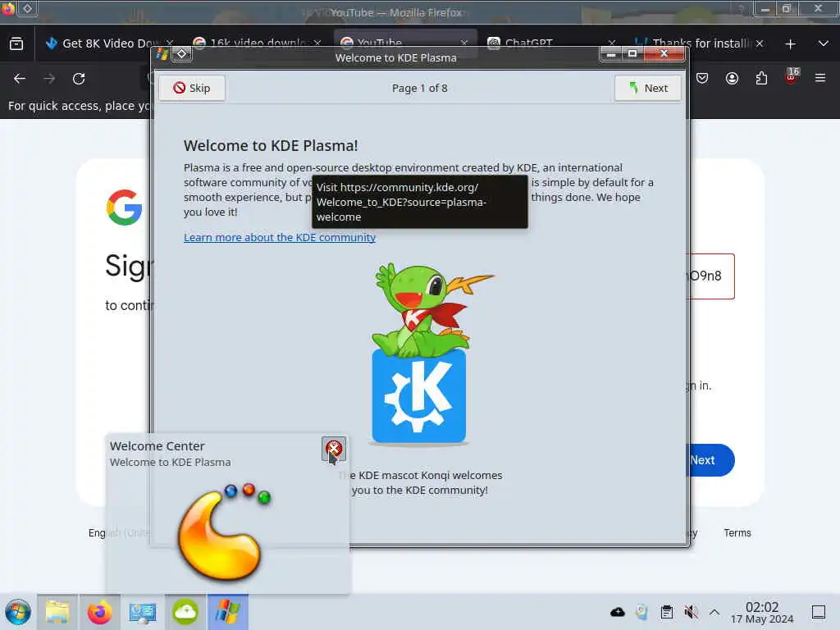The width and height of the screenshot is (840, 630).
Task: Expand hidden system tray icons
Action: (714, 612)
